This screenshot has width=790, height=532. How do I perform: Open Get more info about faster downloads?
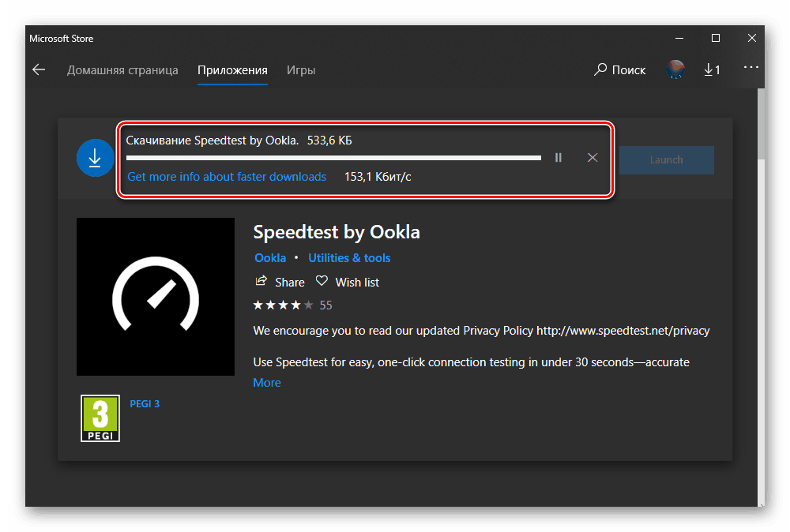point(227,177)
